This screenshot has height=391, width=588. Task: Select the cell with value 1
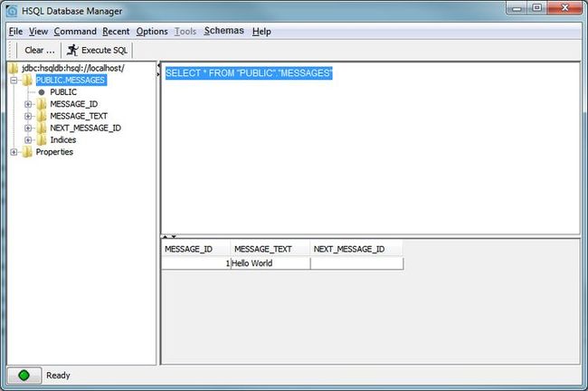coord(196,263)
